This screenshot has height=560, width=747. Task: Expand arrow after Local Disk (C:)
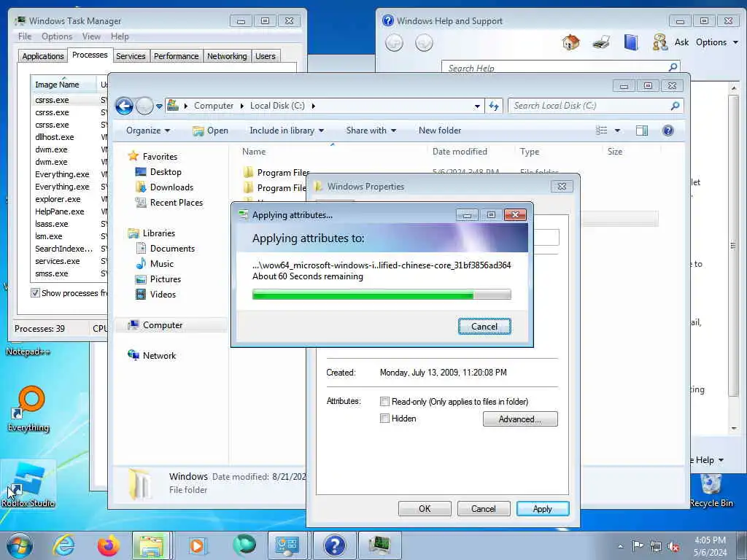pyautogui.click(x=313, y=106)
